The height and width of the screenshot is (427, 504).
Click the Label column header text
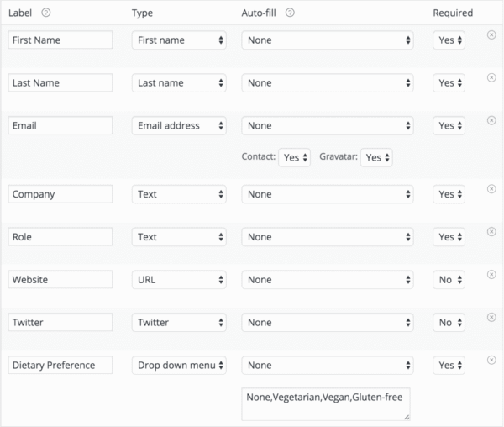point(20,13)
